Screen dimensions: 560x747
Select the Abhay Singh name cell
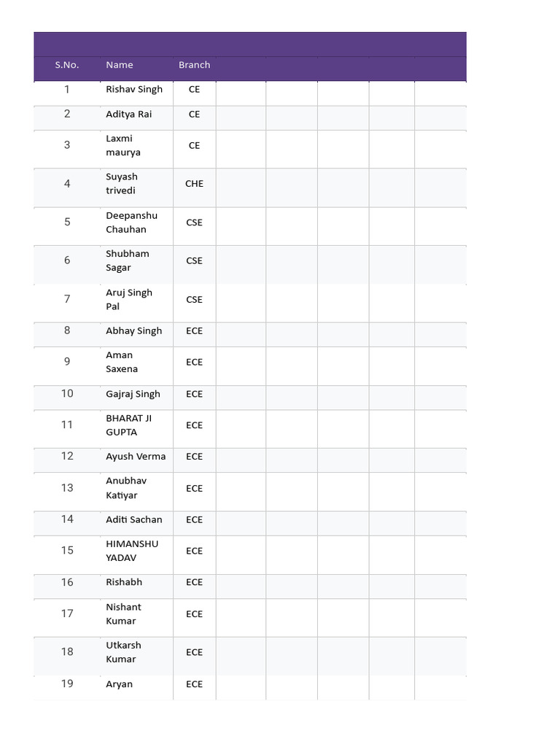134,331
